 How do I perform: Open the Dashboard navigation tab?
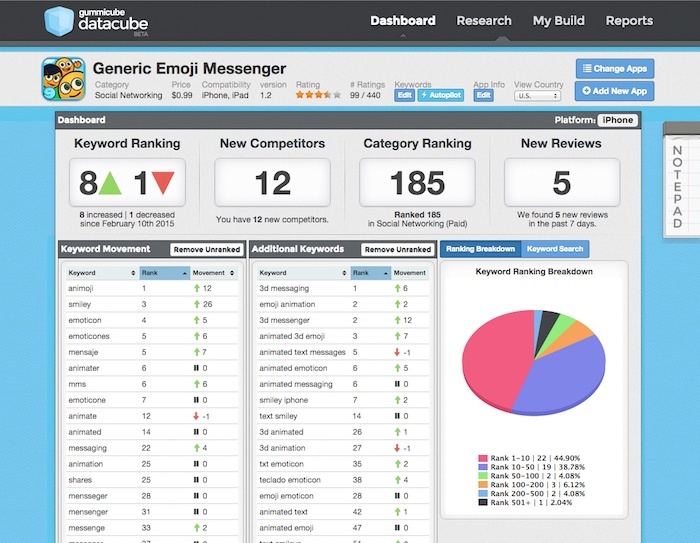(403, 21)
